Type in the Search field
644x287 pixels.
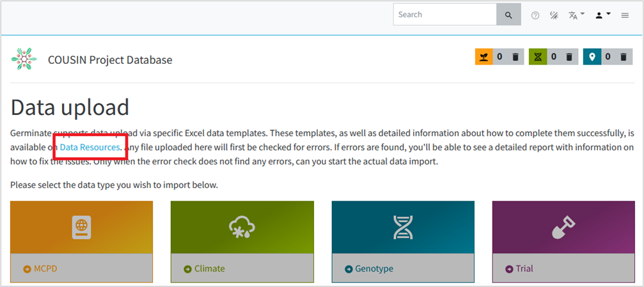click(444, 15)
